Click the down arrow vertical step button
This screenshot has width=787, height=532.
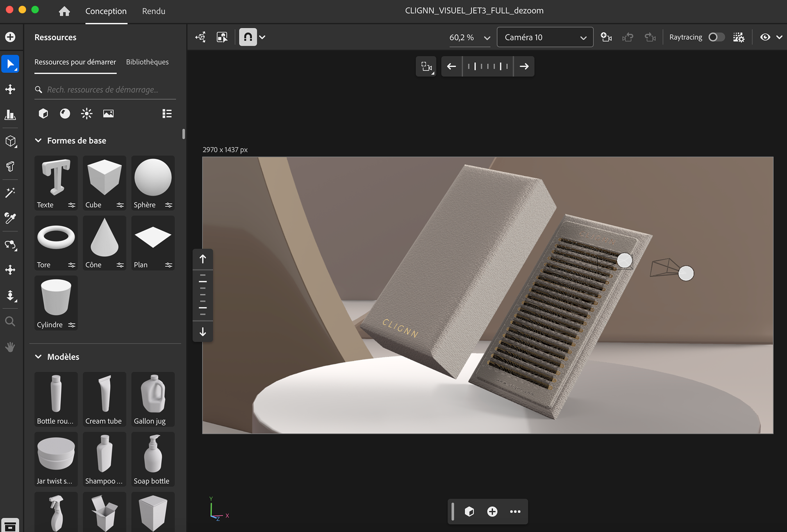[202, 332]
